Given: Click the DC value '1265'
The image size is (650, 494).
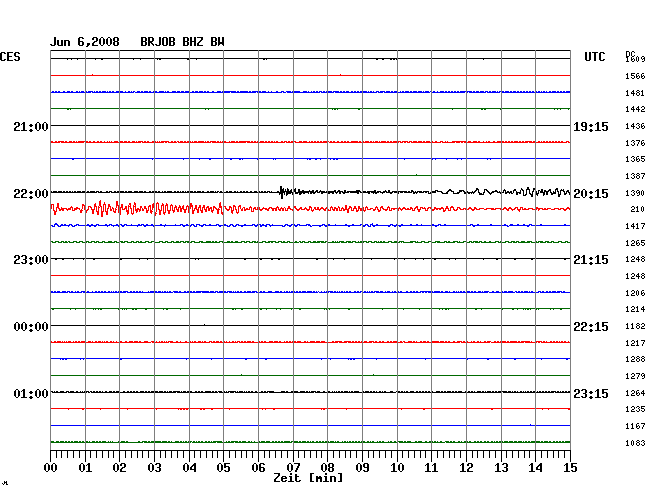Looking at the screenshot, I should click(635, 243).
